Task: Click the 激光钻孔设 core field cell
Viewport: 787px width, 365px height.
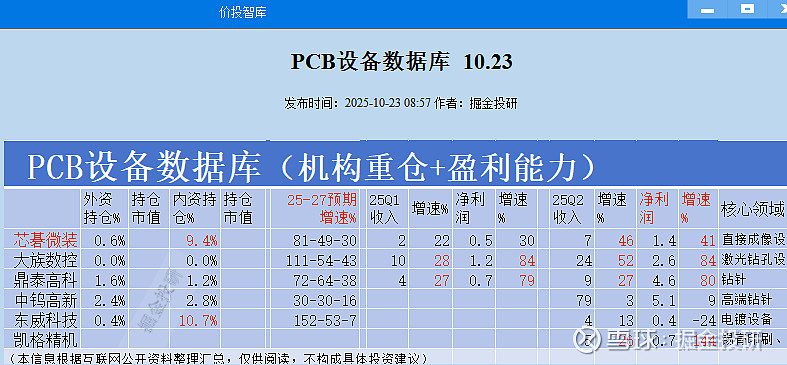Action: pos(753,260)
